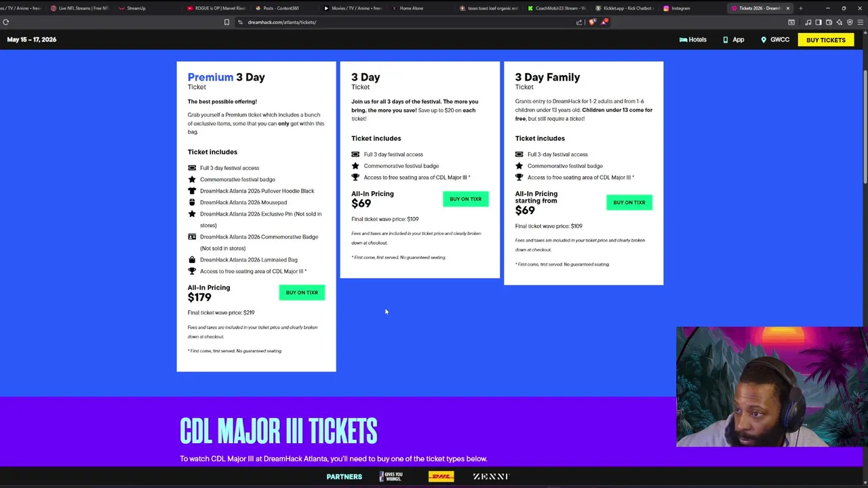
Task: Click the streamer webcam overlay
Action: point(772,387)
